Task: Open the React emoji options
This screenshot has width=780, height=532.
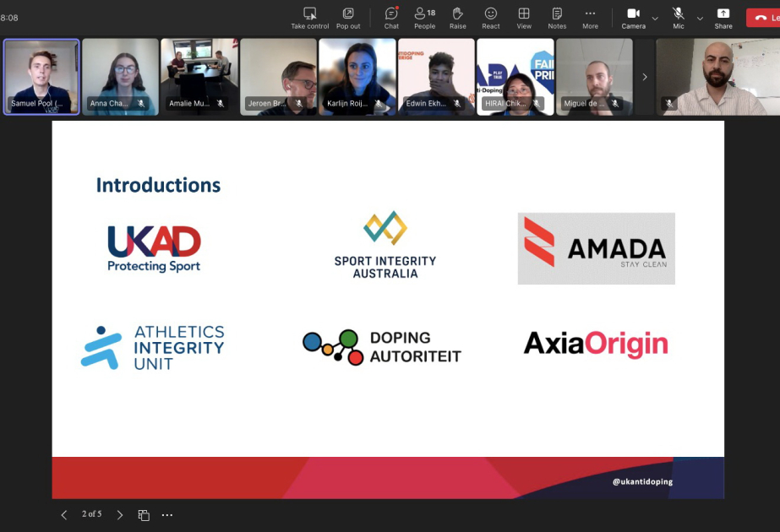Action: coord(491,19)
